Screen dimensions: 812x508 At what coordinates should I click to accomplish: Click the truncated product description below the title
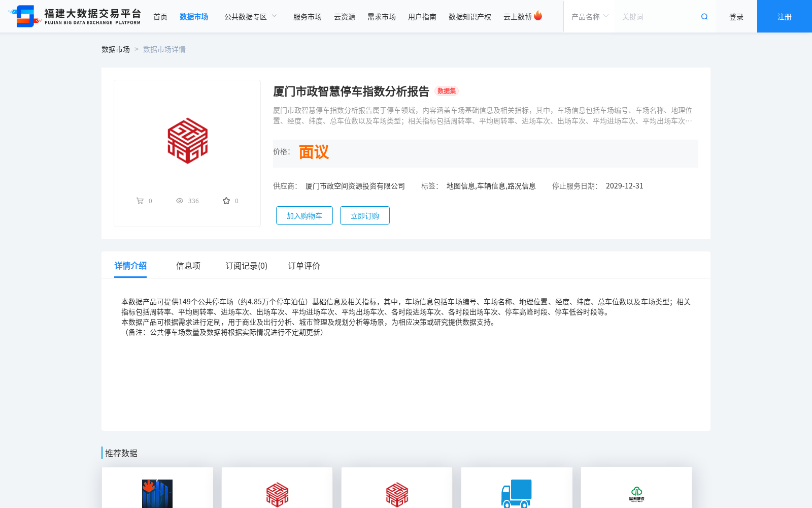coord(483,115)
